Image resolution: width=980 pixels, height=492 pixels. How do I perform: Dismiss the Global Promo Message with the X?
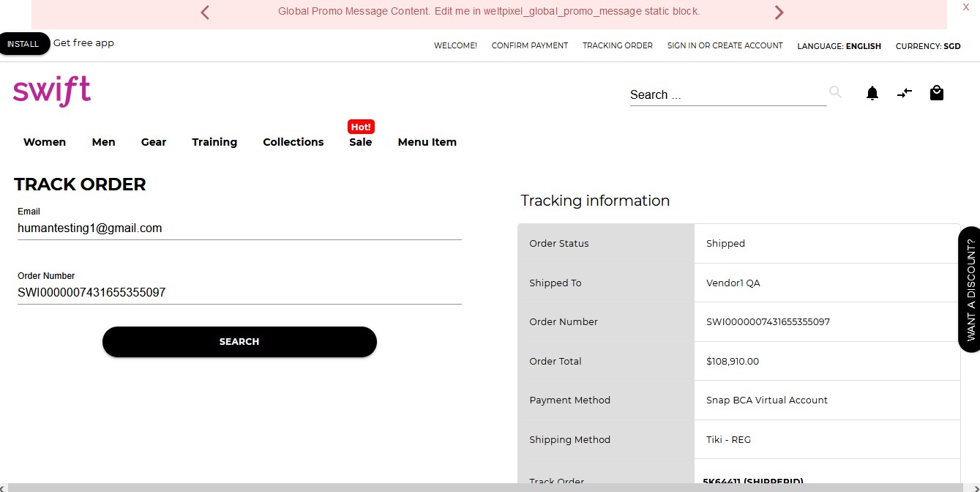click(x=965, y=7)
